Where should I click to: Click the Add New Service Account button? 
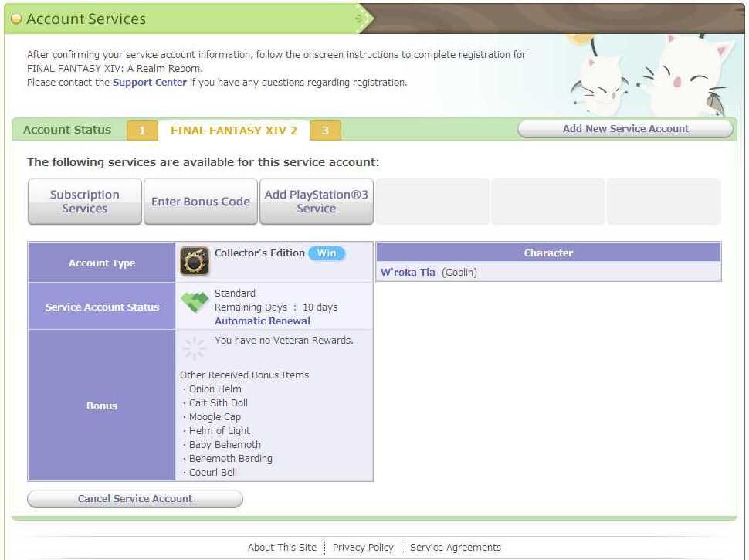click(625, 129)
